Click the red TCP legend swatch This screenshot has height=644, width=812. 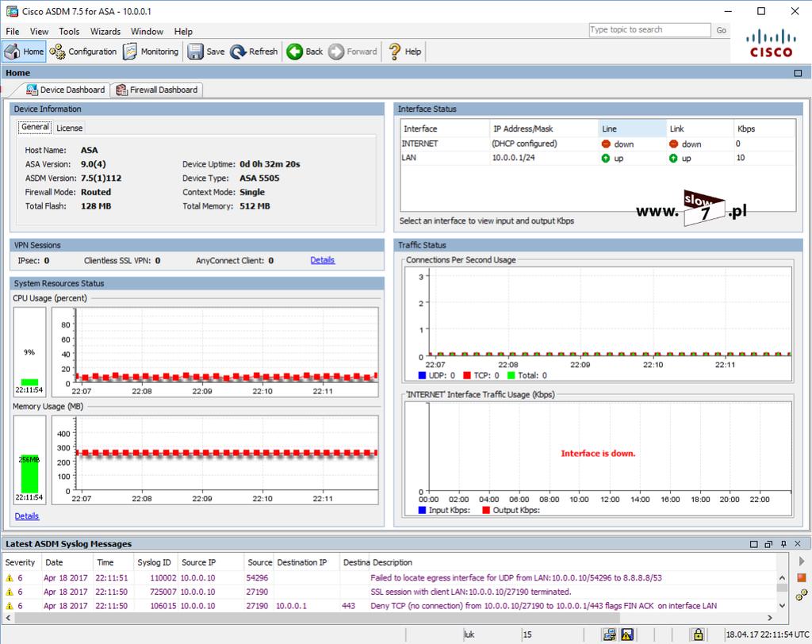click(466, 376)
